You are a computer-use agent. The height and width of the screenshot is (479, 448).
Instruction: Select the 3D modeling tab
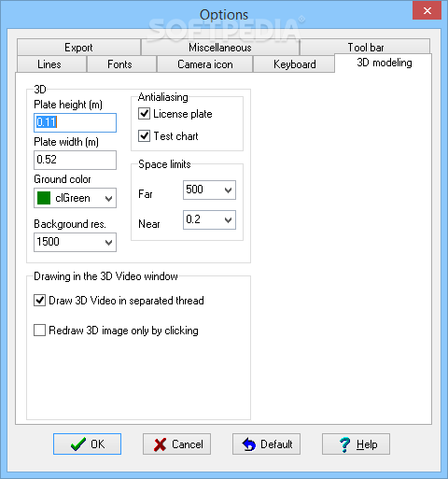385,63
